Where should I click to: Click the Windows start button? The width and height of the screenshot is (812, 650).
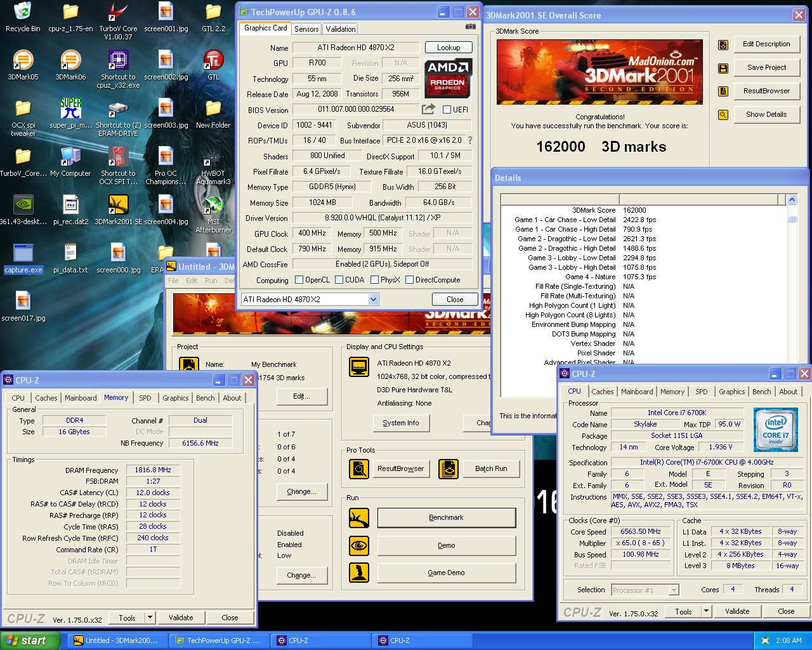(30, 640)
